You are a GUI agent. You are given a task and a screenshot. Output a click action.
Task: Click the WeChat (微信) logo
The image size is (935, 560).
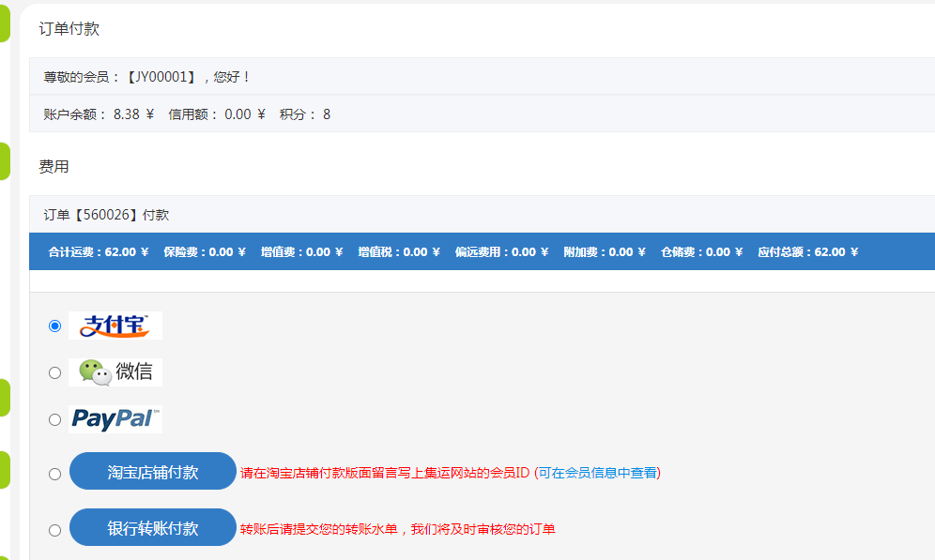coord(115,372)
